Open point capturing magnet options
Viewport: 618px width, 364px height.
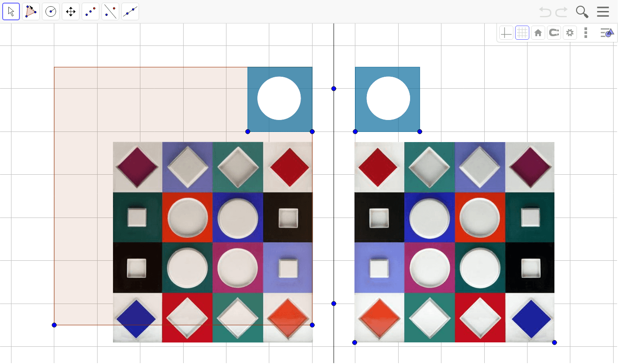[x=554, y=33]
